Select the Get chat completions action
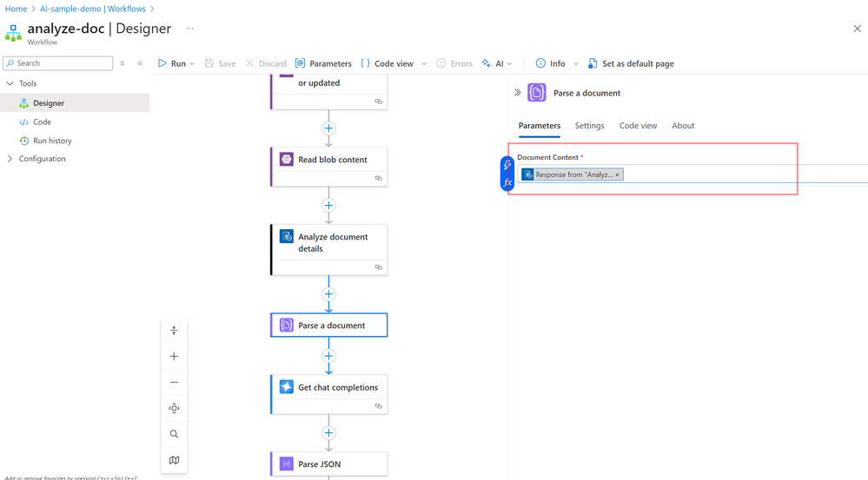Screen dimensions: 868x480 click(x=328, y=394)
